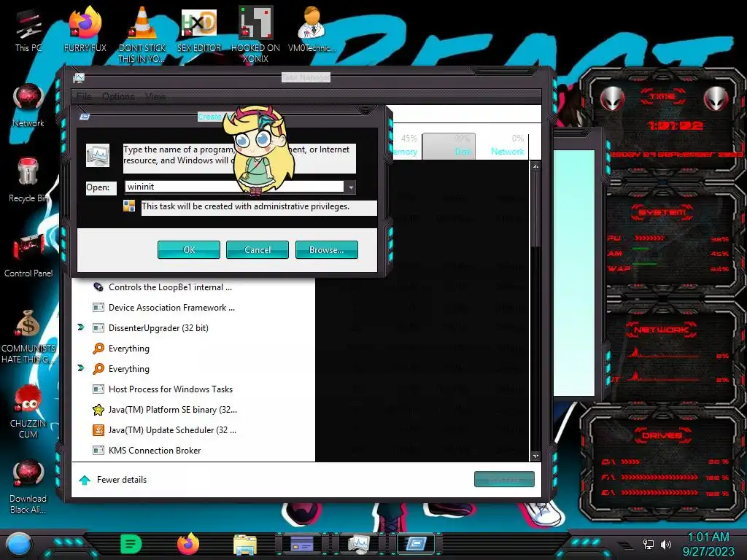
Task: Show hidden tray icons
Action: [x=625, y=545]
